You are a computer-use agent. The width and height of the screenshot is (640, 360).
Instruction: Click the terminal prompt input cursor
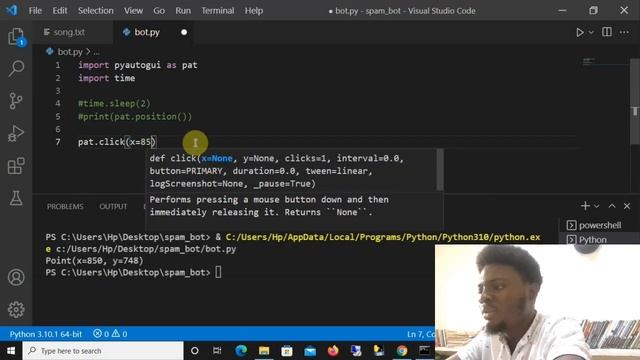pos(218,272)
